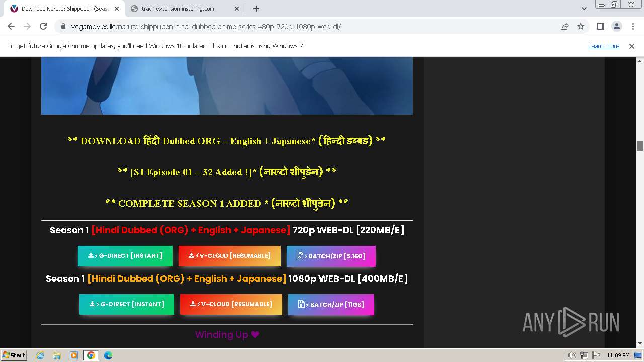Download 1080p Batch/Zip 11GB

(x=331, y=304)
